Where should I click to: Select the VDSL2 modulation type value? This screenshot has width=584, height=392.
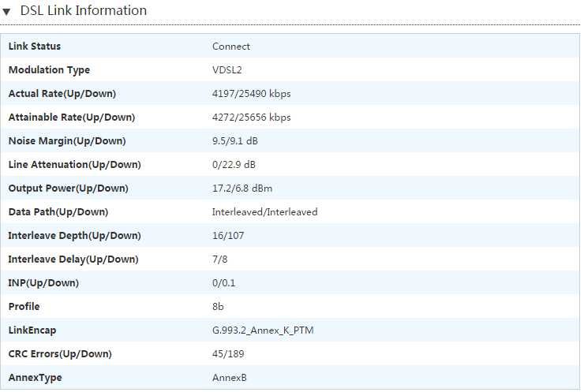(226, 70)
